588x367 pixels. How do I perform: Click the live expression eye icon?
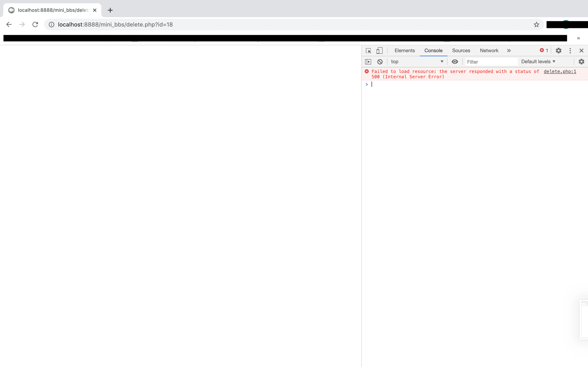click(x=455, y=62)
